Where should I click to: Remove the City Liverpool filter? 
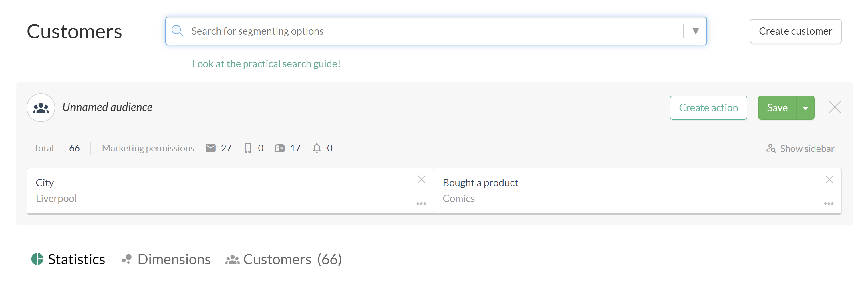[x=422, y=180]
